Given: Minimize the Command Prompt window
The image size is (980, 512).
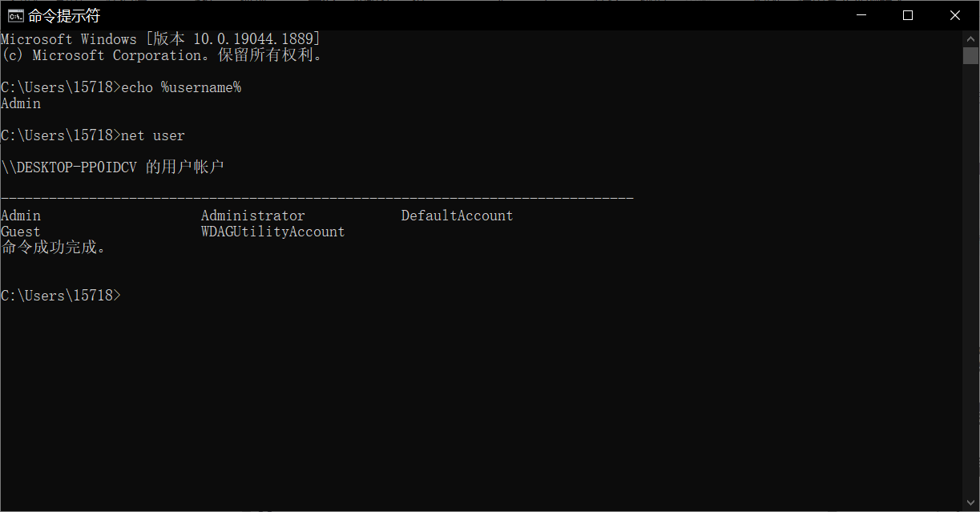Looking at the screenshot, I should tap(862, 15).
